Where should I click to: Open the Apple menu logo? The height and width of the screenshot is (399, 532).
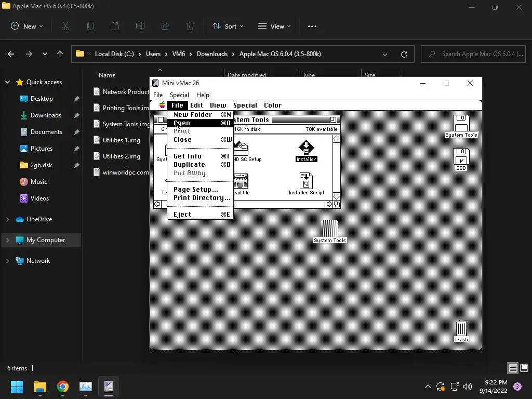162,105
